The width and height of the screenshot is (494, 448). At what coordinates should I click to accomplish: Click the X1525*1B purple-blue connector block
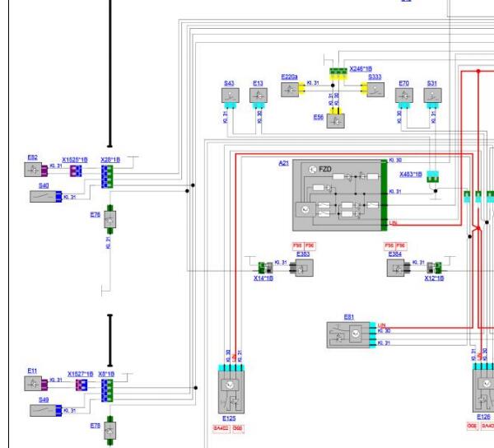[76, 171]
